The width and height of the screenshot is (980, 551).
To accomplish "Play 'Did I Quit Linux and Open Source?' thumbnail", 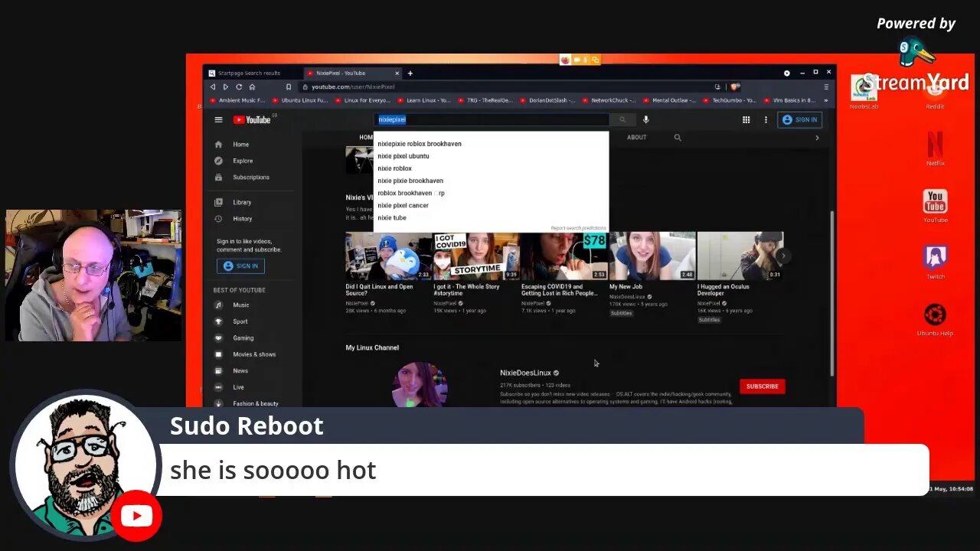I will point(389,256).
